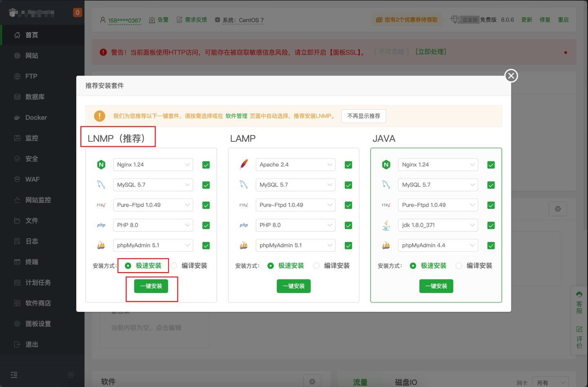Click the 监控 monitor icon in sidebar

pos(17,138)
